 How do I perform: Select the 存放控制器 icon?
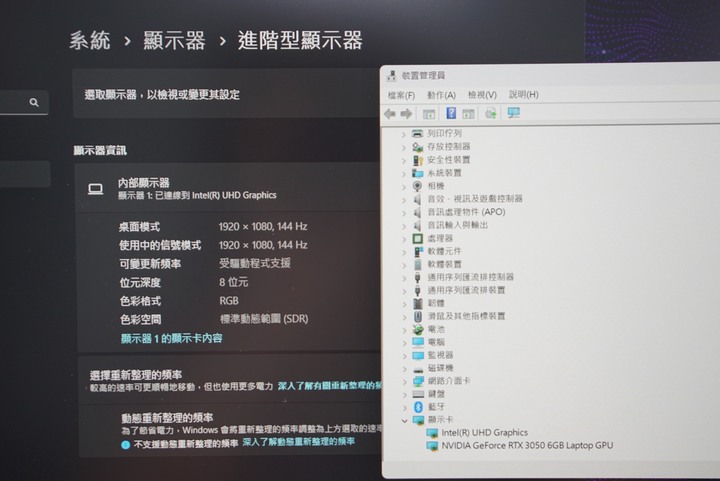pyautogui.click(x=417, y=147)
